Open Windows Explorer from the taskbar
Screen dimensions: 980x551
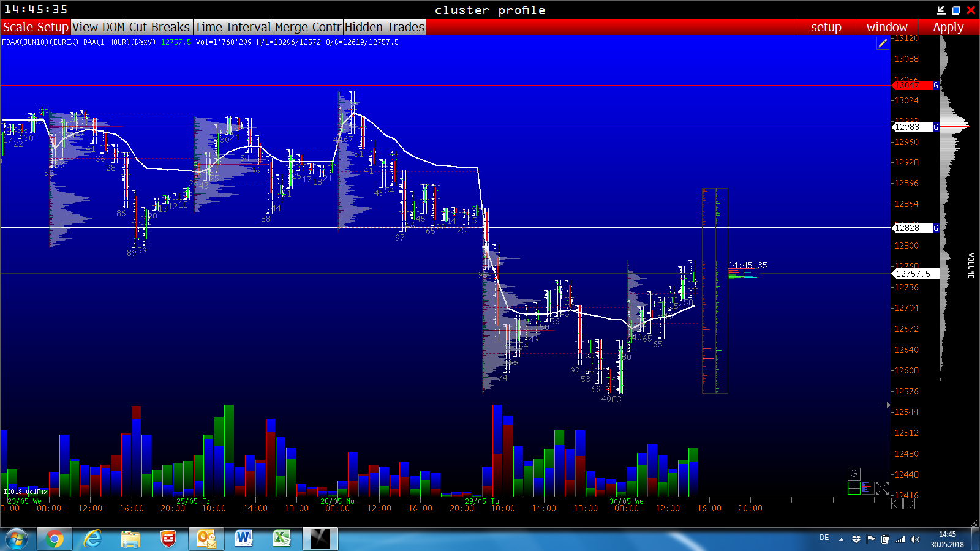pyautogui.click(x=130, y=539)
